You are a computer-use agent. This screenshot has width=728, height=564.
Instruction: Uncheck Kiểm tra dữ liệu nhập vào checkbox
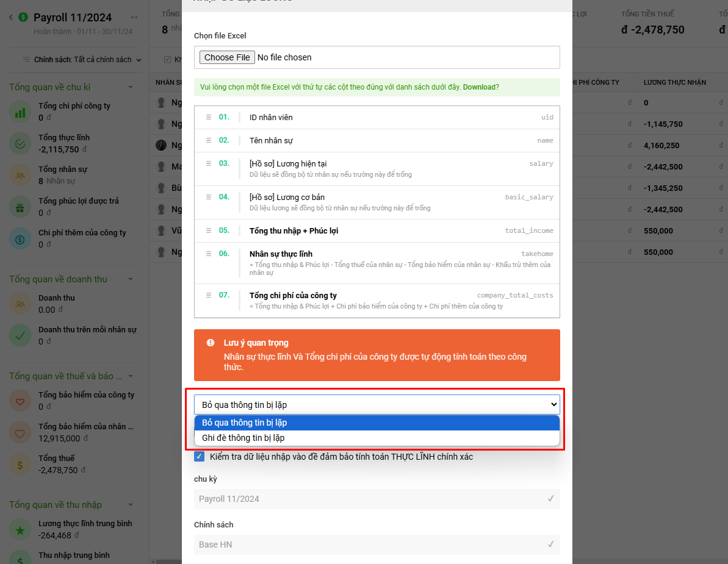[x=199, y=457]
